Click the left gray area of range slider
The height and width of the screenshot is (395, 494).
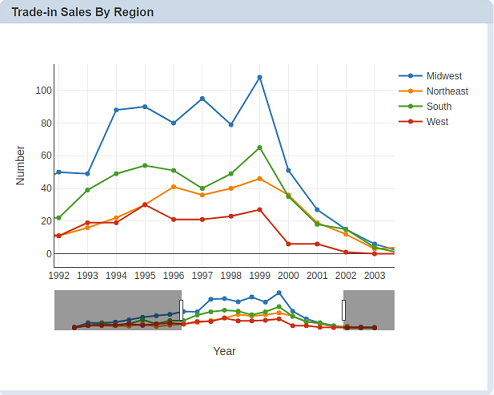[117, 310]
